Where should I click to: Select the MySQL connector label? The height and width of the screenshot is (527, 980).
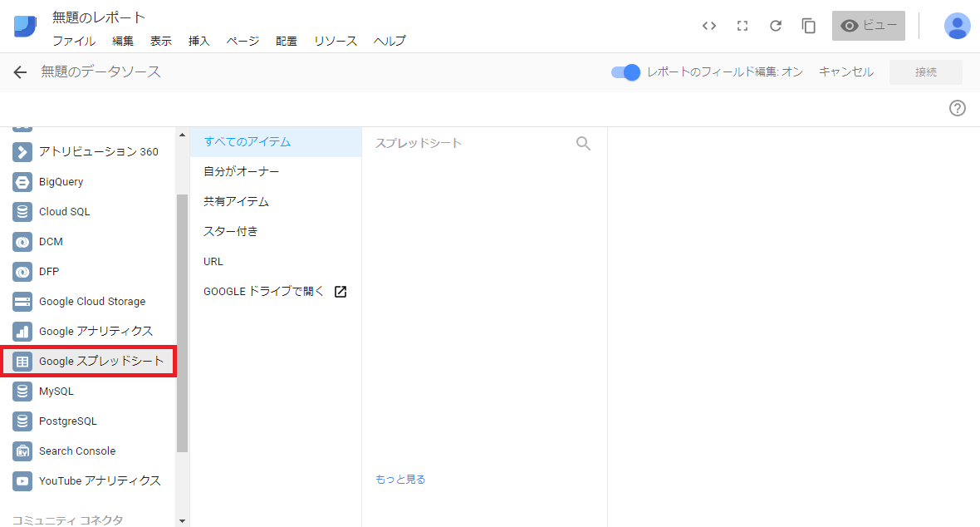(x=56, y=392)
